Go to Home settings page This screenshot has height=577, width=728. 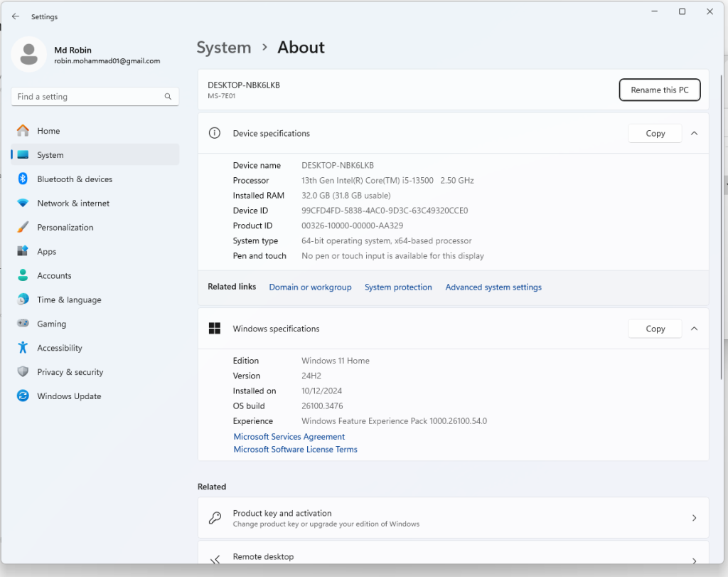tap(95, 131)
